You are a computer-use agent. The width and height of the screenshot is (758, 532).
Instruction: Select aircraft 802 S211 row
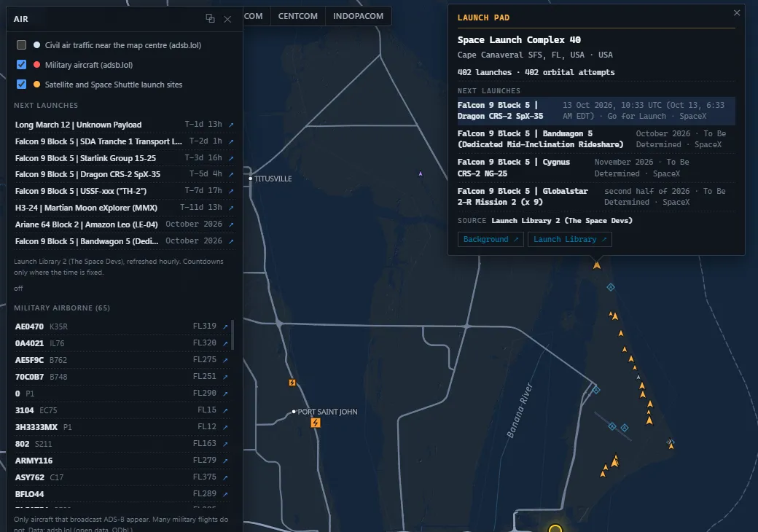click(122, 444)
